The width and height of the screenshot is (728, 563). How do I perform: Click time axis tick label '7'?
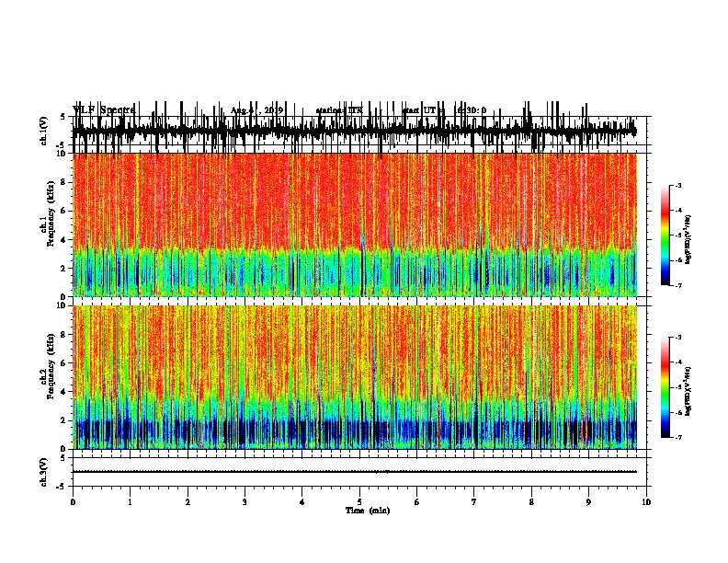pos(474,502)
